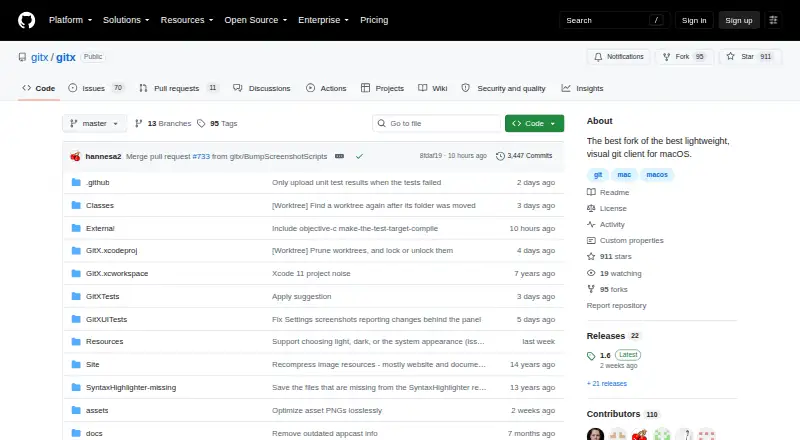Open the Insights tab
Screen dimensions: 800x440
582,88
